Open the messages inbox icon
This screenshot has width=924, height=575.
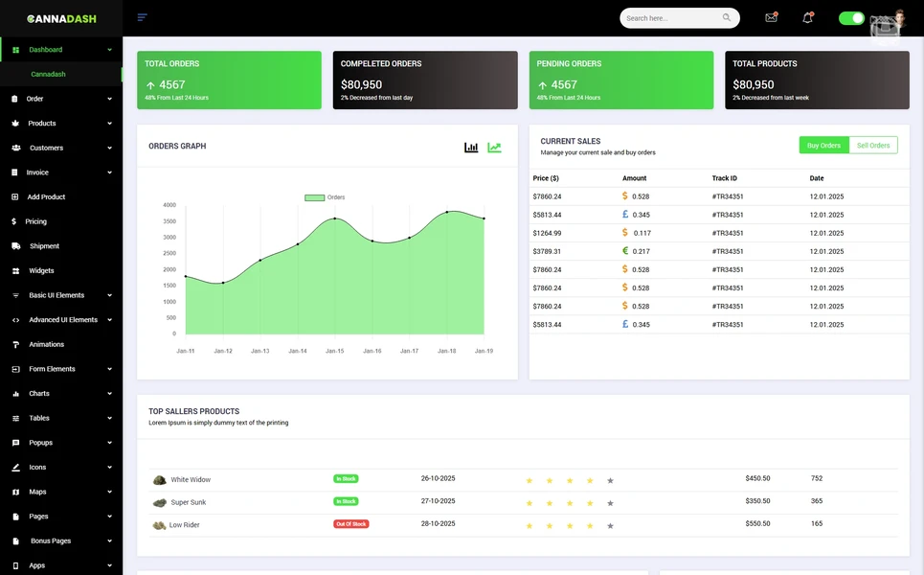point(770,17)
